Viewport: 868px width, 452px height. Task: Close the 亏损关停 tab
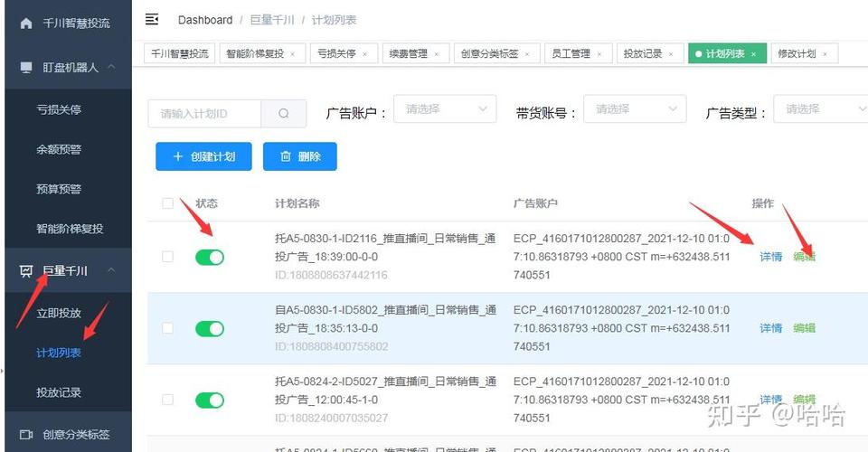(364, 54)
